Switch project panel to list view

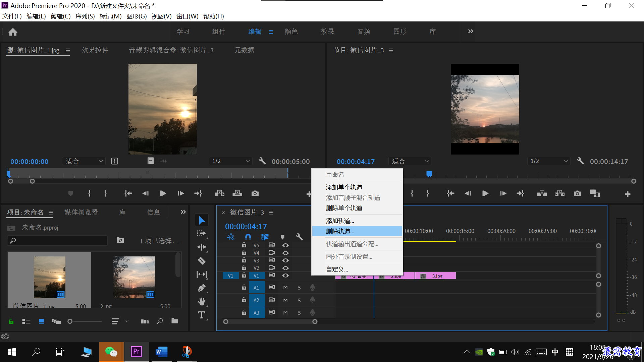click(x=26, y=321)
